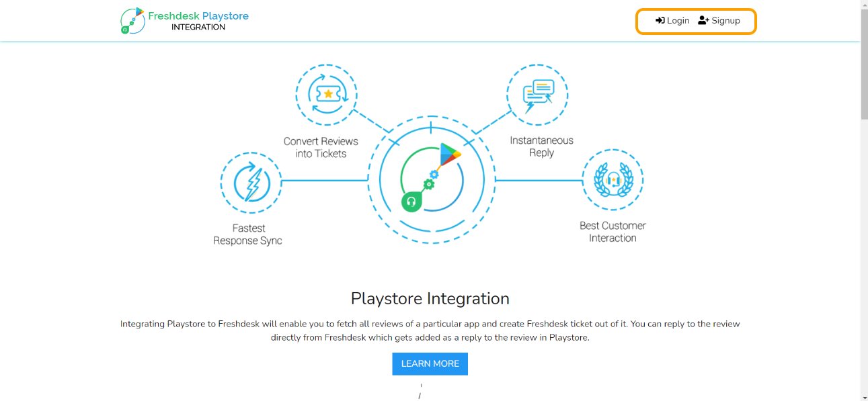
Task: Click the vertical scrollbar thumb
Action: [x=864, y=64]
